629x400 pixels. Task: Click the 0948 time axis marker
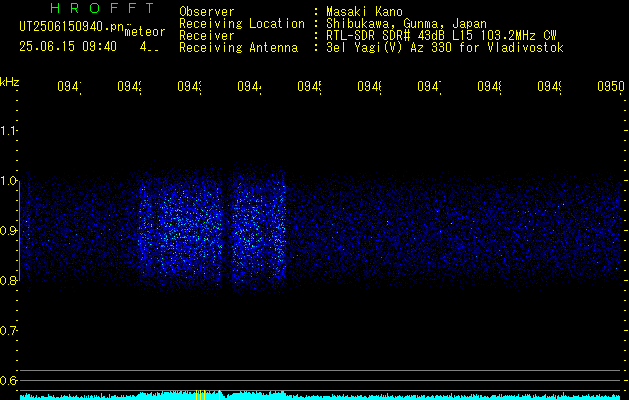[489, 87]
